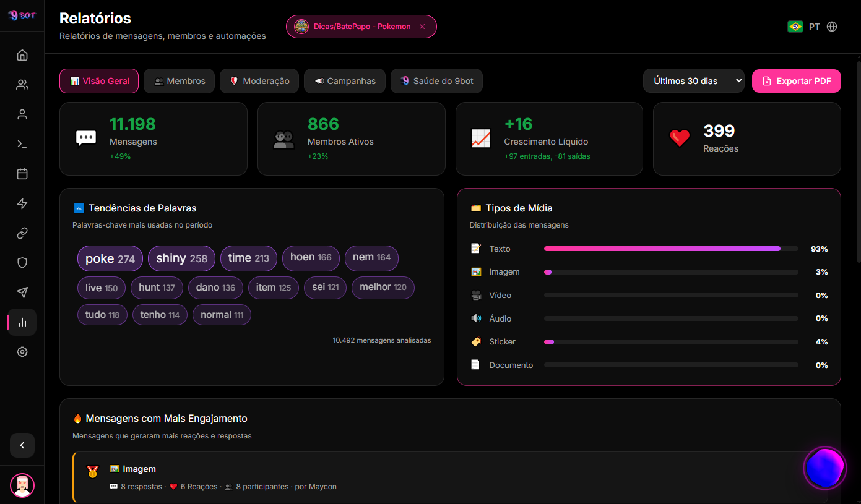Click the Exportar PDF button
The height and width of the screenshot is (504, 861).
coord(797,81)
